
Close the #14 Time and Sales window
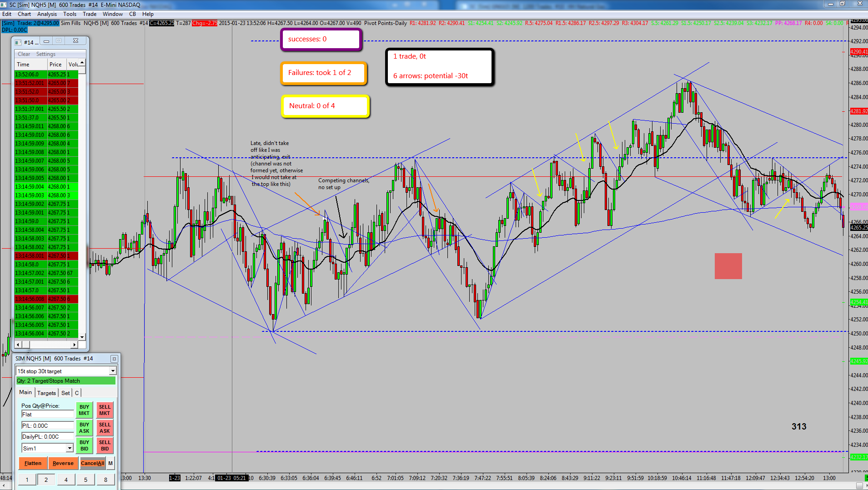click(x=75, y=41)
